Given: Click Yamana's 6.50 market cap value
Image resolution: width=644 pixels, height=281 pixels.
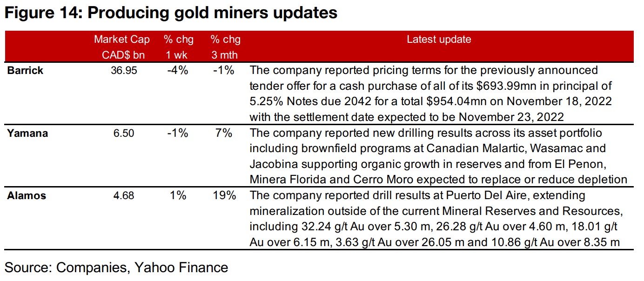Looking at the screenshot, I should pos(124,134).
